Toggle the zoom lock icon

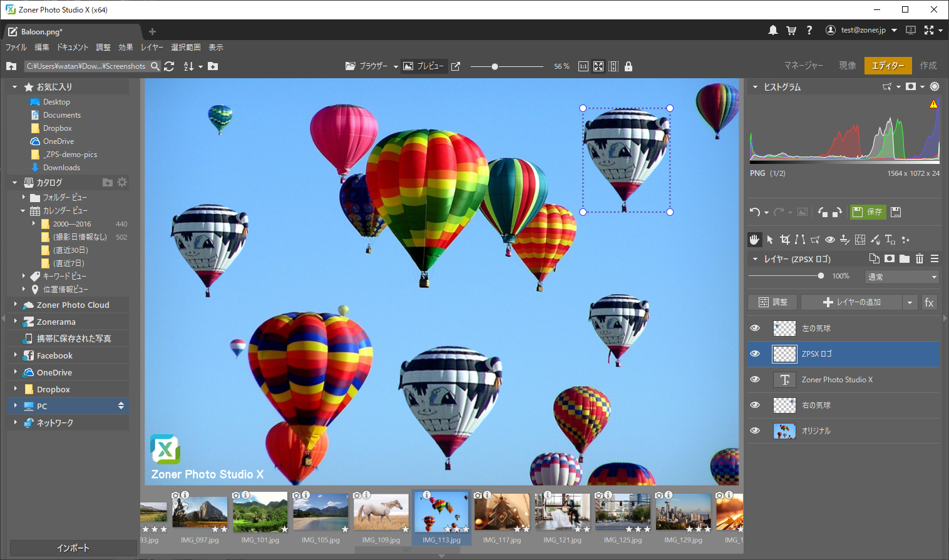click(x=628, y=66)
